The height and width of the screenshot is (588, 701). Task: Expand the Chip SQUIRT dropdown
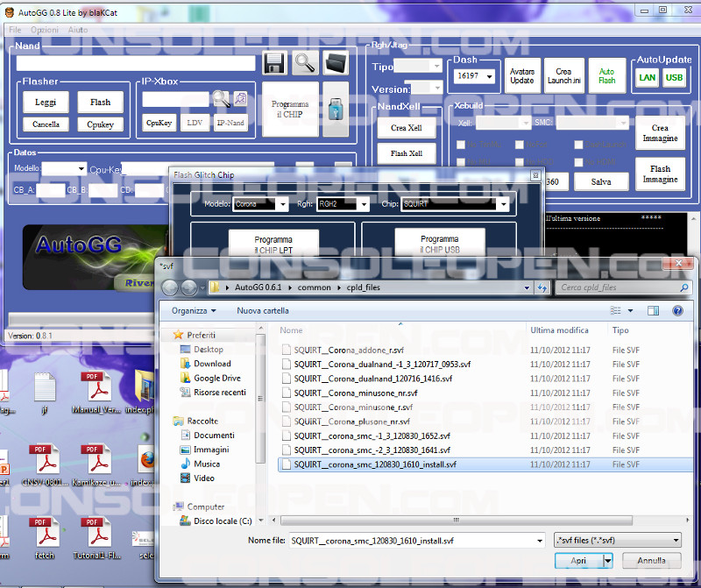[x=502, y=204]
